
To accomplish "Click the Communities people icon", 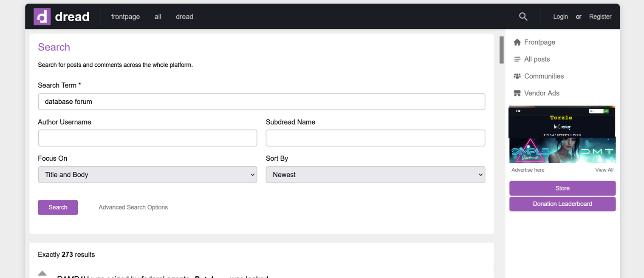I will 517,76.
